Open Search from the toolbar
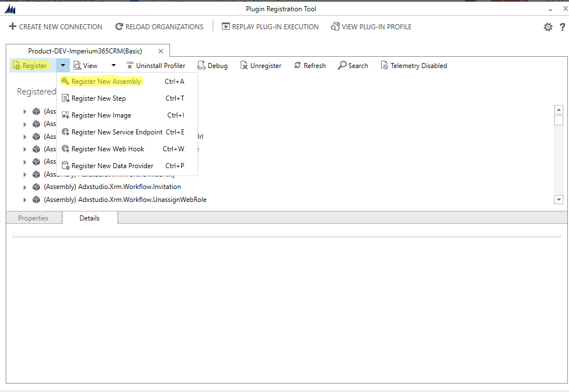 point(352,65)
